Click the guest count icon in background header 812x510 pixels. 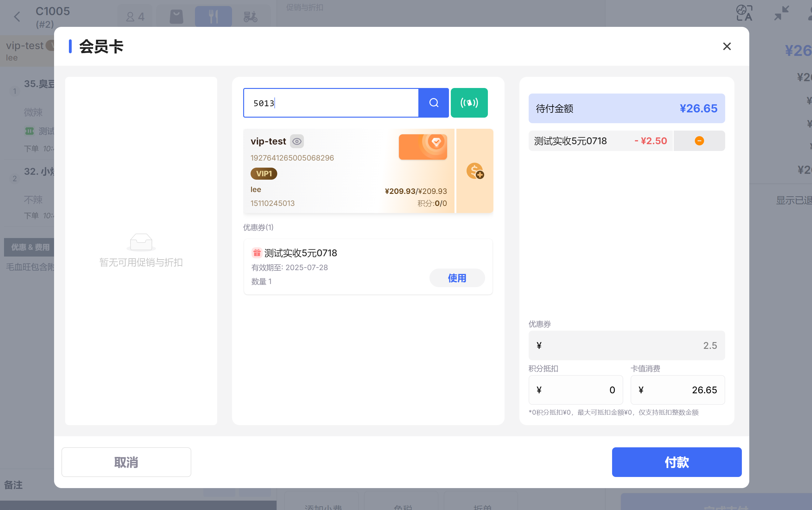click(x=135, y=16)
